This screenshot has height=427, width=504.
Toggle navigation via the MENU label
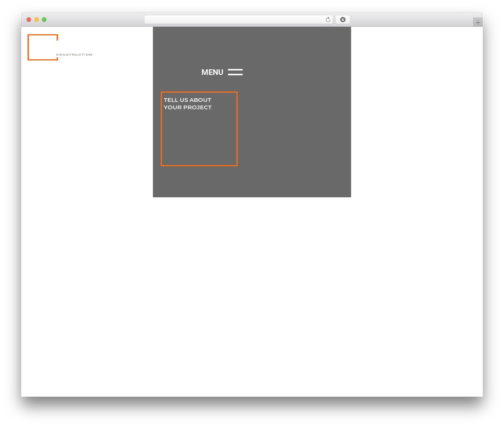(x=212, y=72)
